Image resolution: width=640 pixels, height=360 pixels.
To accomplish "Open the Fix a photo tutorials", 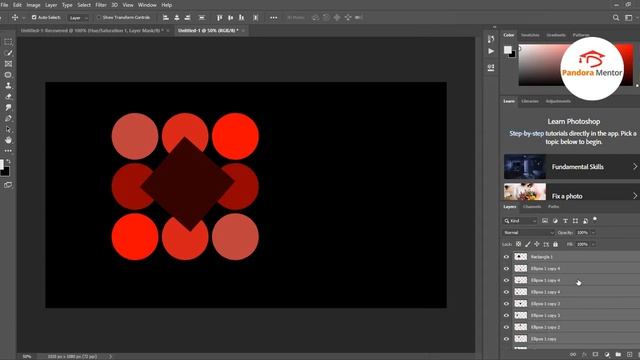I will [571, 192].
